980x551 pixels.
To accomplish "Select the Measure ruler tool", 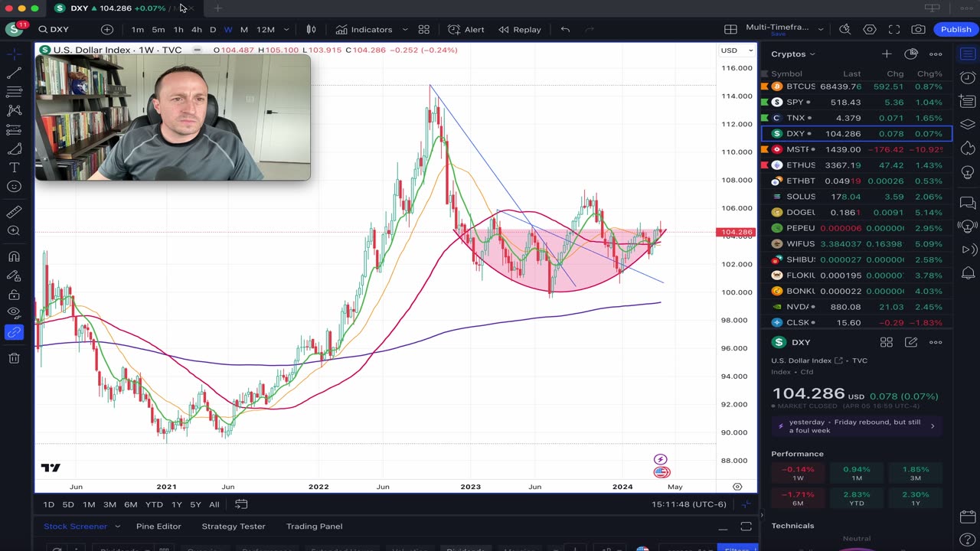I will tap(14, 212).
